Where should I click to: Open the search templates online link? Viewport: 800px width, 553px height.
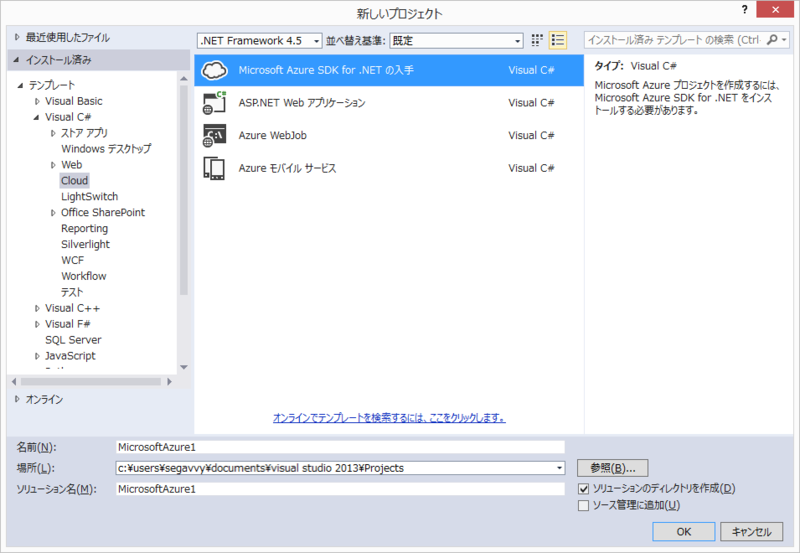(389, 418)
